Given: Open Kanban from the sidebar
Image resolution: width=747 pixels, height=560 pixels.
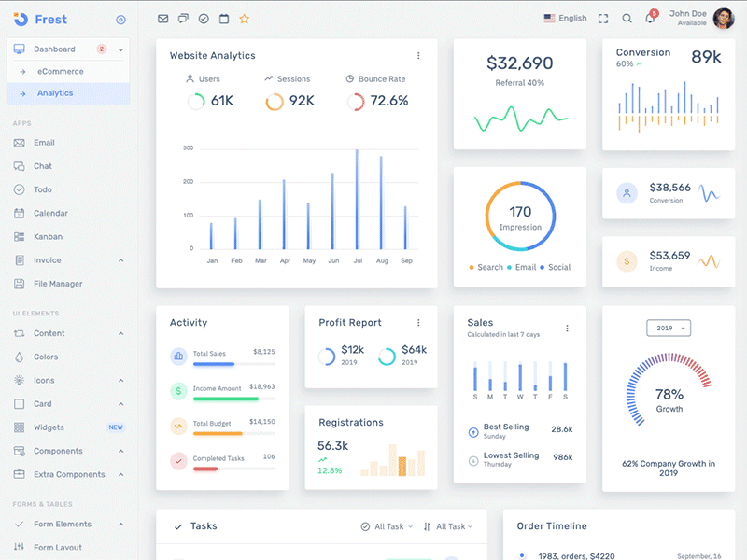Looking at the screenshot, I should click(x=50, y=237).
